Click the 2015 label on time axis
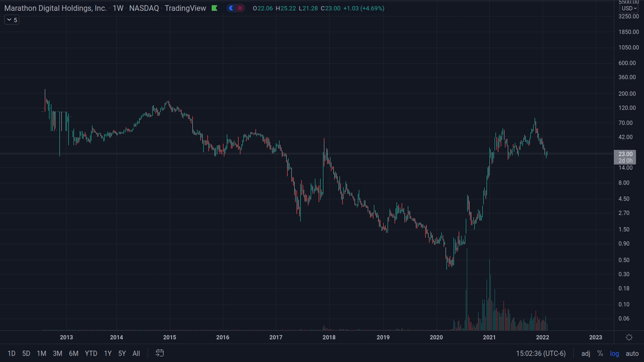 click(x=170, y=337)
